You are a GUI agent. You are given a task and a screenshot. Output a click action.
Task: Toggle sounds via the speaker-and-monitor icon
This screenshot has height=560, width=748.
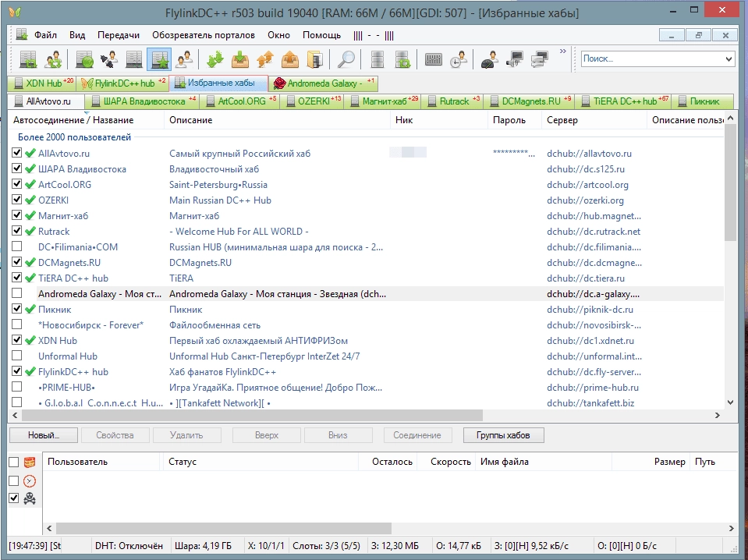click(x=515, y=59)
